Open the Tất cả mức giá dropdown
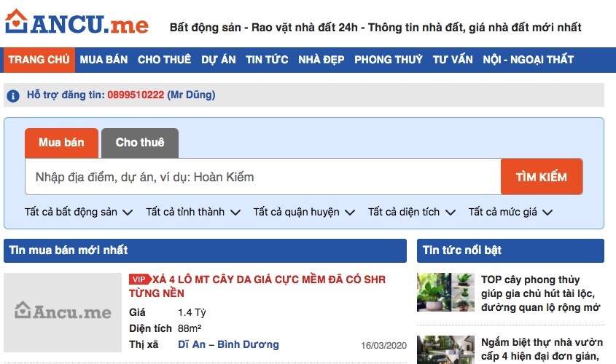This screenshot has height=364, width=616. click(510, 213)
